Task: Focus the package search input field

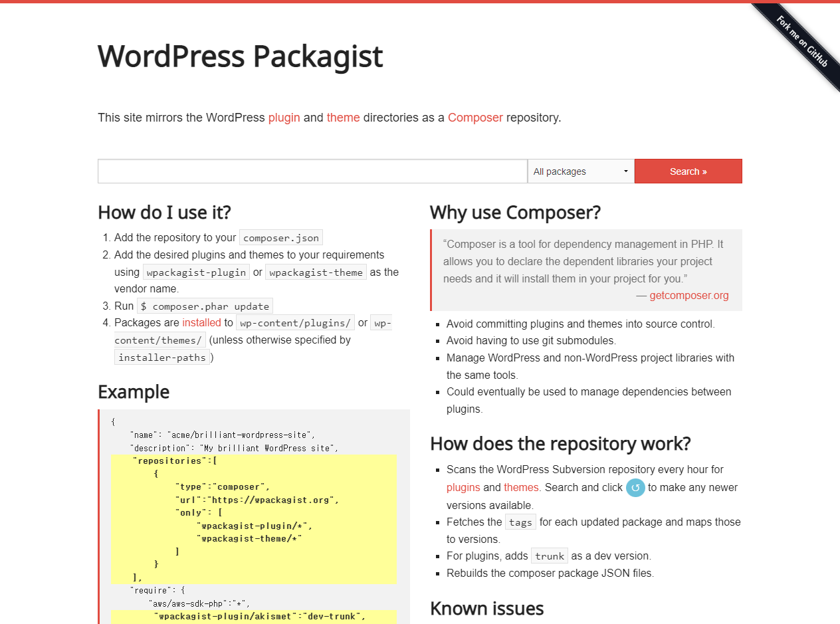Action: (x=312, y=171)
